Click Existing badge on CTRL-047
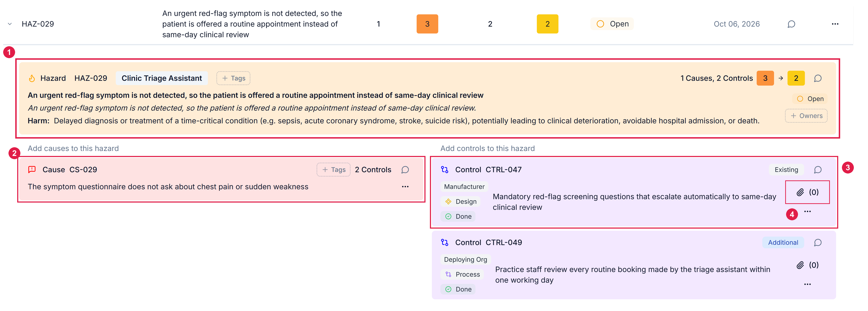This screenshot has width=868, height=311. [786, 169]
